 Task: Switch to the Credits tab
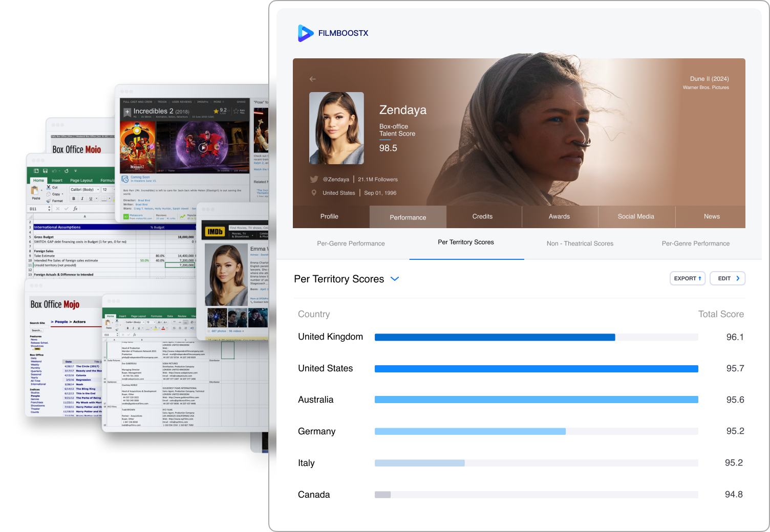tap(482, 217)
